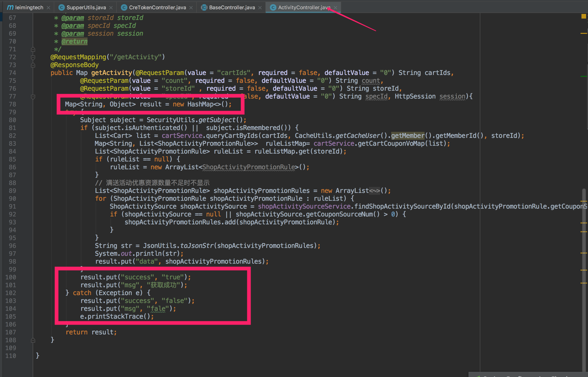Screen dimensions: 588x377
Task: Click the misspelled "fale" string
Action: coord(158,308)
